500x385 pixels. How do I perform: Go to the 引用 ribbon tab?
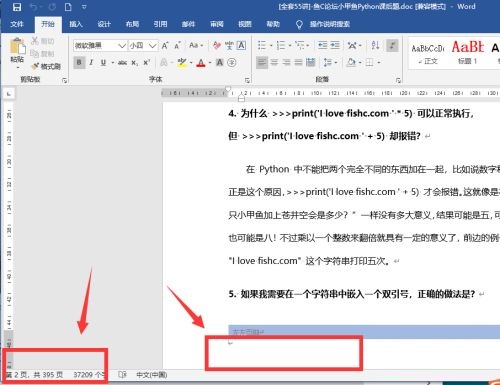[160, 24]
